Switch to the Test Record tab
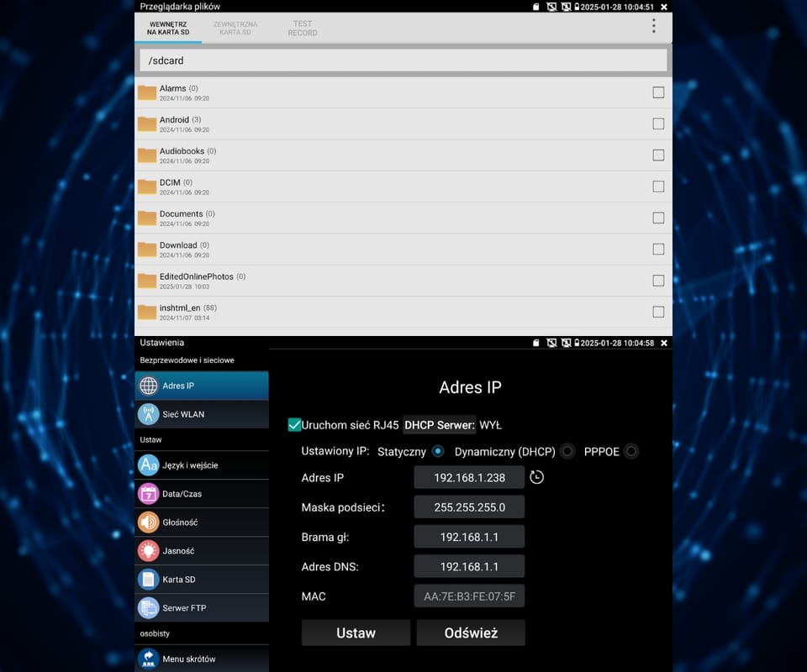Viewport: 807px width, 672px height. [x=303, y=29]
